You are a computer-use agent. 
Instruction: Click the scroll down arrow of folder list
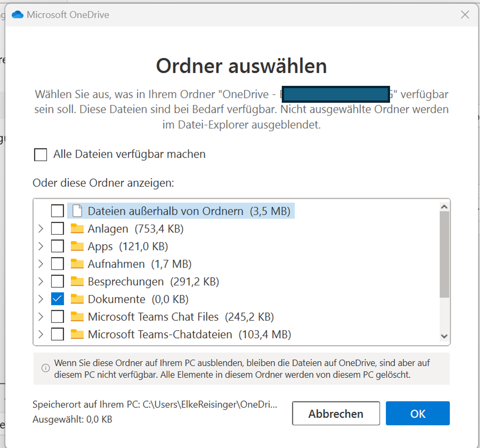pos(444,336)
